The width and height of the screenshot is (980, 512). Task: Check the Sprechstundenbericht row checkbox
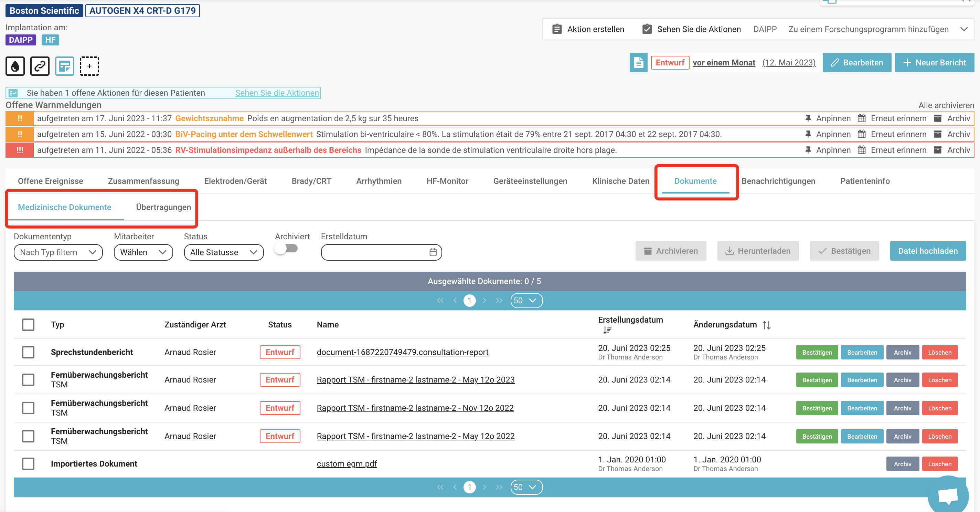28,352
